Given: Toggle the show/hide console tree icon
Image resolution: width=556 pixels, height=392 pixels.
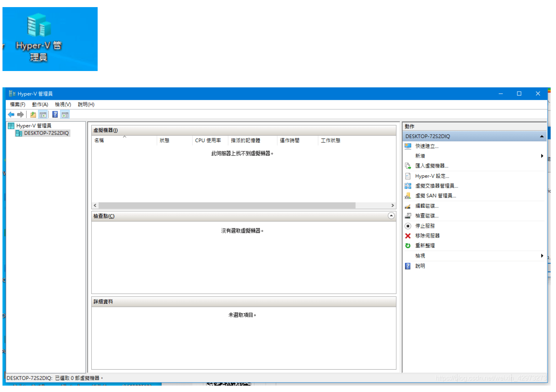Looking at the screenshot, I should tap(43, 114).
